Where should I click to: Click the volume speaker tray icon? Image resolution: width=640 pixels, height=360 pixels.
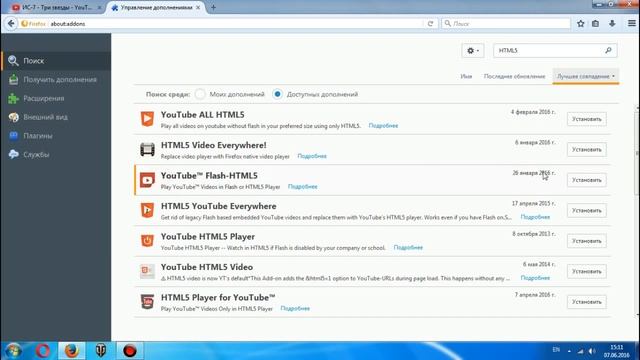pos(592,351)
